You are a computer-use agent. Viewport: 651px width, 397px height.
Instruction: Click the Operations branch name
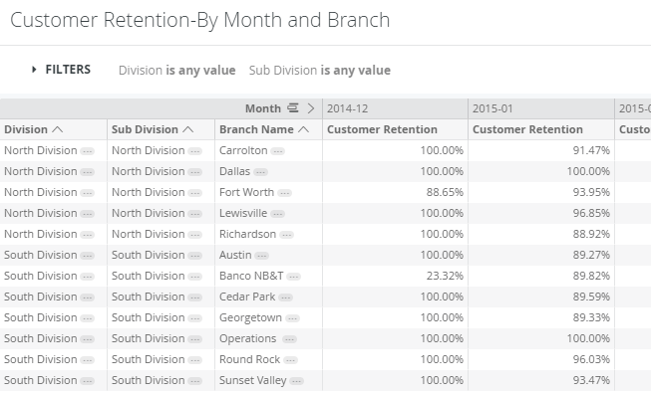point(248,338)
